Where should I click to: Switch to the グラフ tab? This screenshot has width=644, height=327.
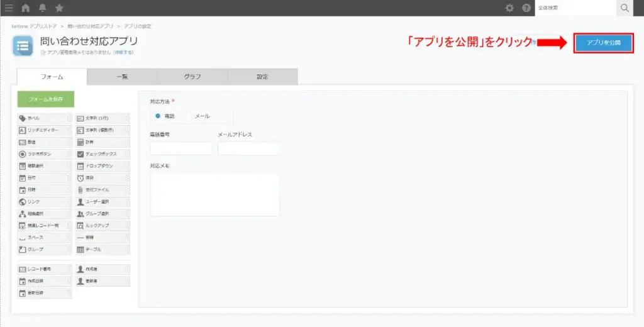pyautogui.click(x=192, y=77)
